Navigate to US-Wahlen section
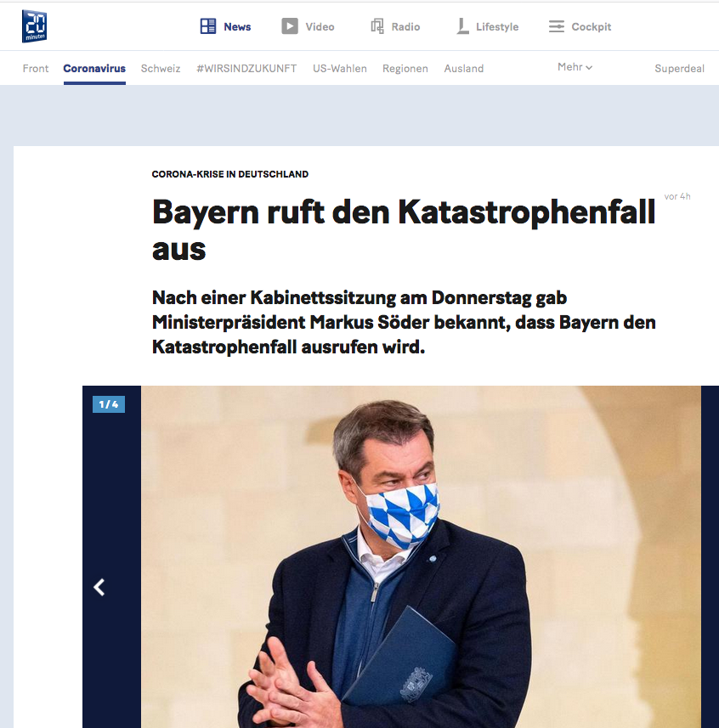This screenshot has height=728, width=719. pyautogui.click(x=339, y=69)
